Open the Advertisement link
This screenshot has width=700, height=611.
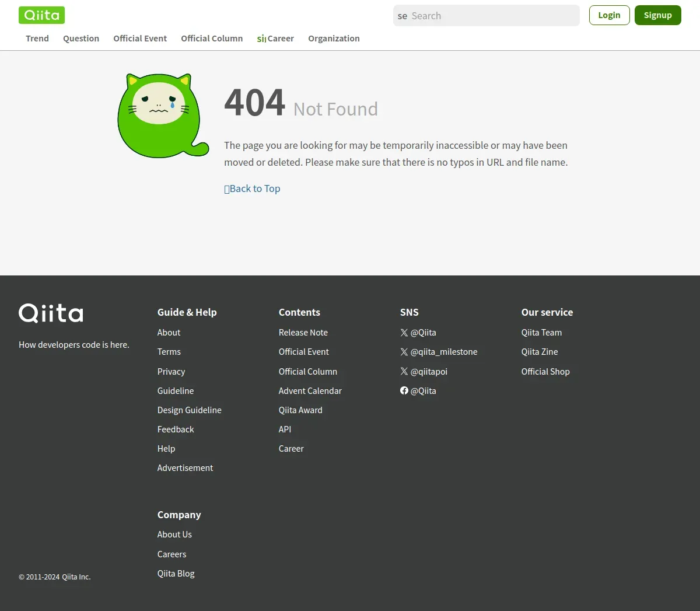(185, 468)
